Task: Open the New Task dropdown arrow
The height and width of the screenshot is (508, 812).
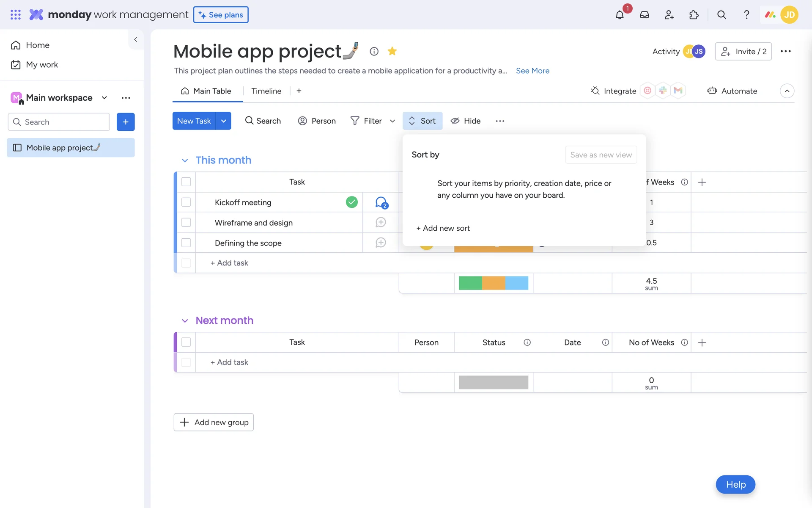Action: pos(223,121)
